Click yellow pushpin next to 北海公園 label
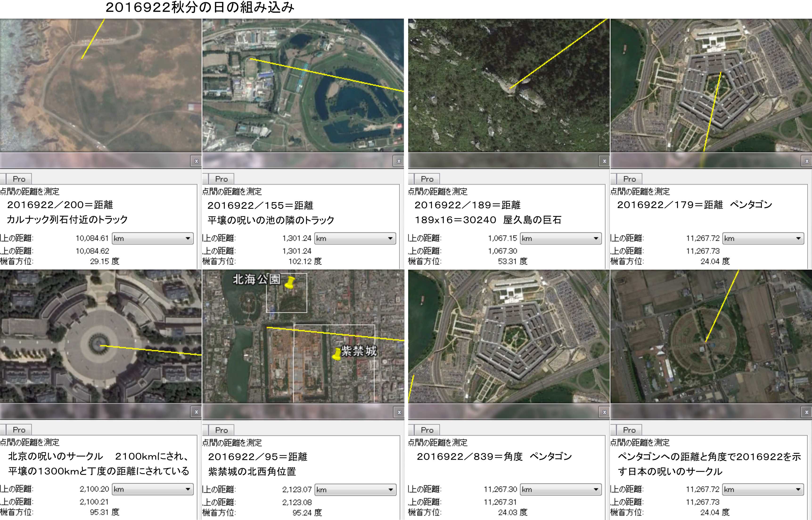812x520 pixels. coord(289,282)
